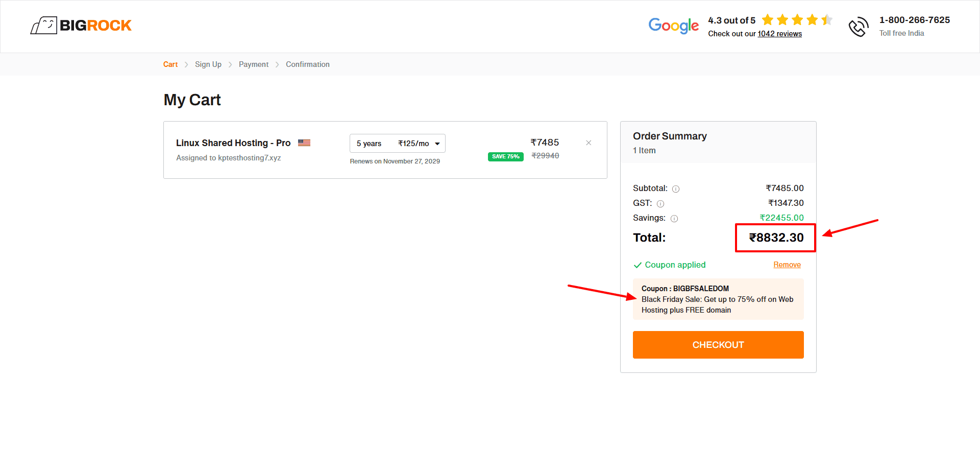Go to Cart breadcrumb step
Screen dimensions: 980x471
(x=170, y=64)
